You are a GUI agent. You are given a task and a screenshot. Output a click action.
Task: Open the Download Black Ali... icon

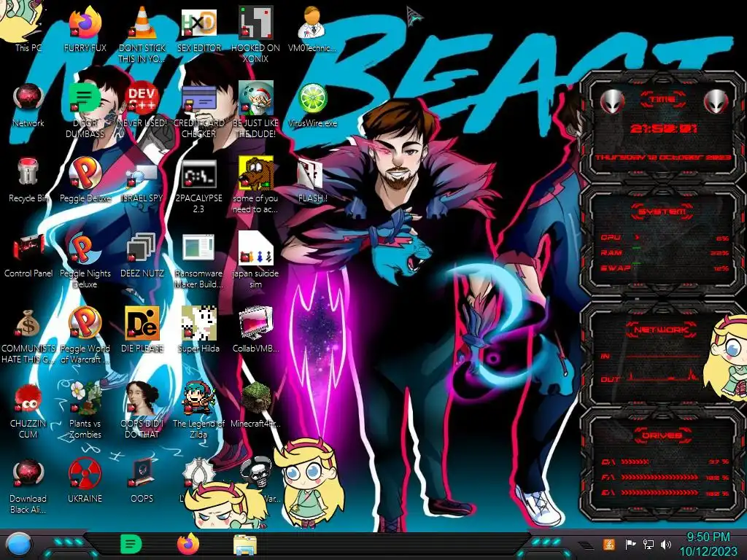[28, 473]
